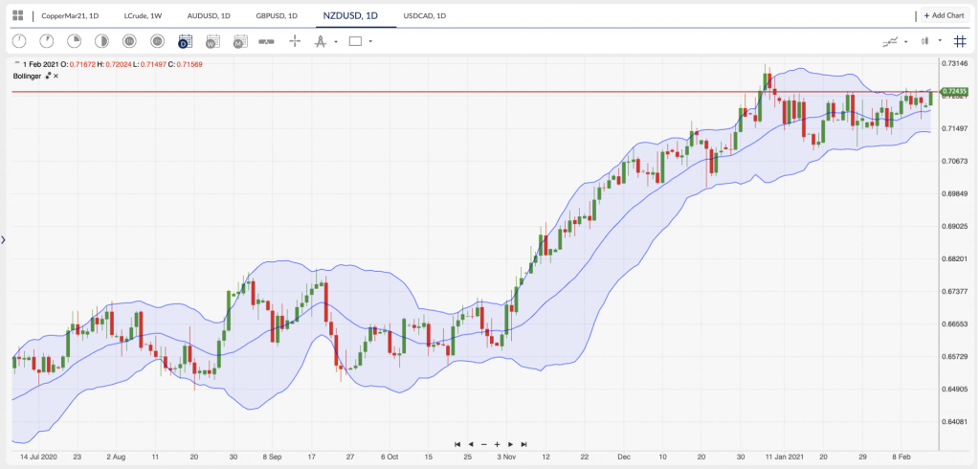Click the measure ruler tool
The width and height of the screenshot is (980, 469).
[267, 41]
